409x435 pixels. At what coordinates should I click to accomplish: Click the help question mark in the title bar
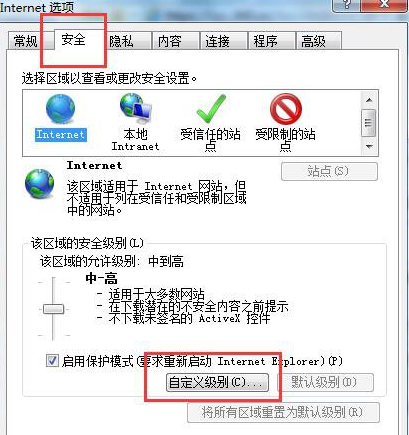[x=346, y=5]
